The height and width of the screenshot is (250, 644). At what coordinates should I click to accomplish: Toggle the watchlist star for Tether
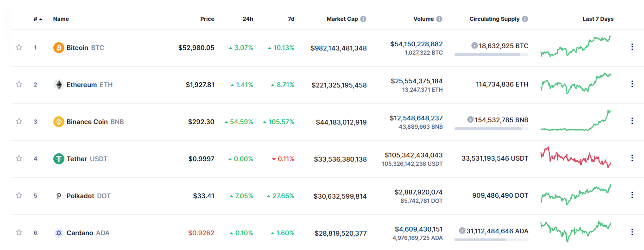(19, 158)
